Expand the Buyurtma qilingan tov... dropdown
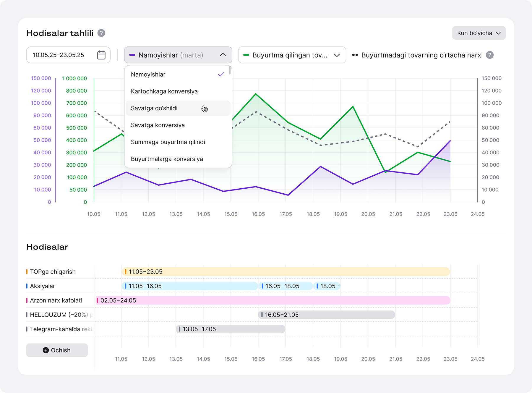The image size is (532, 393). (292, 55)
